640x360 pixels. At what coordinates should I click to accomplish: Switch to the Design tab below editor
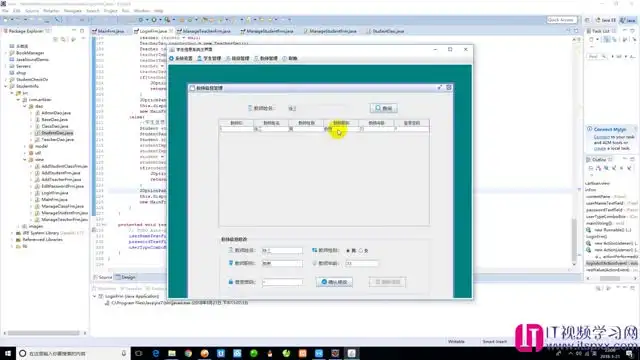pos(126,277)
